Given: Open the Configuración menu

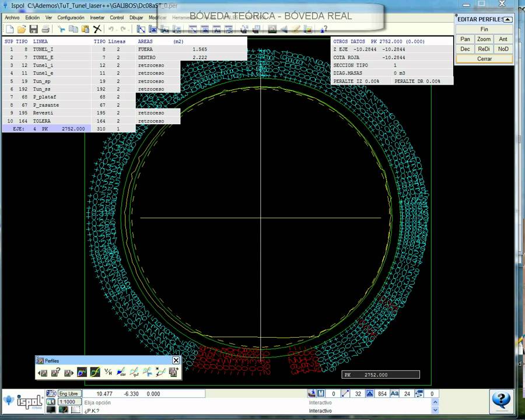Looking at the screenshot, I should (x=71, y=17).
